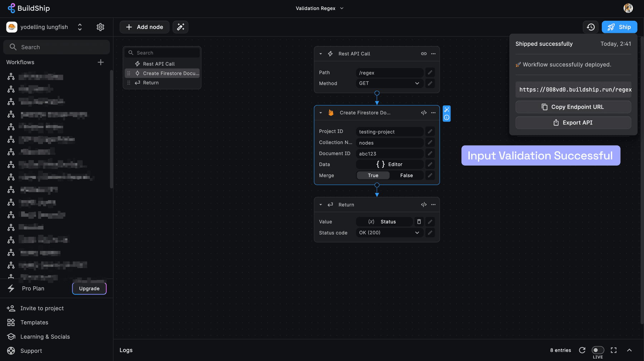Viewport: 644px width, 361px height.
Task: Select Create Firestore Document in node list
Action: click(171, 73)
